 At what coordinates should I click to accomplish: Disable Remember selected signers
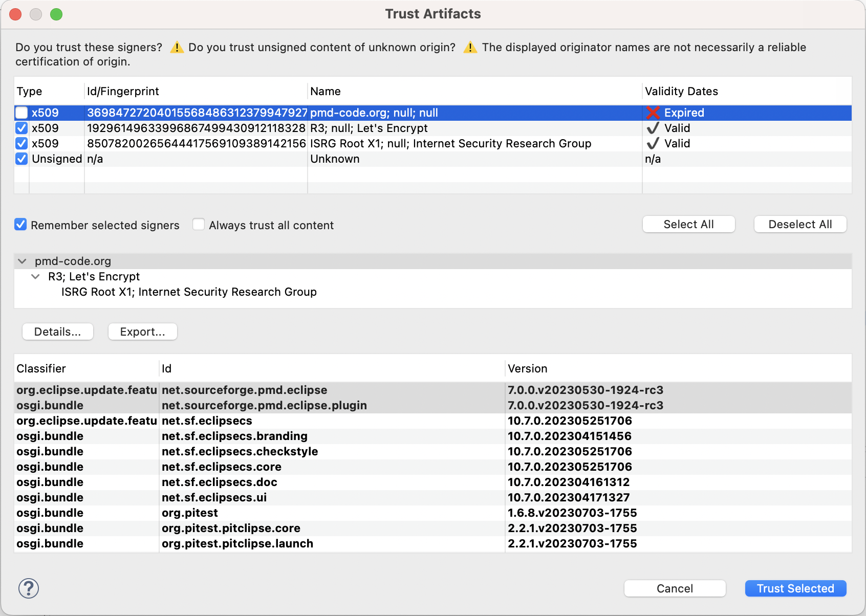coord(20,225)
